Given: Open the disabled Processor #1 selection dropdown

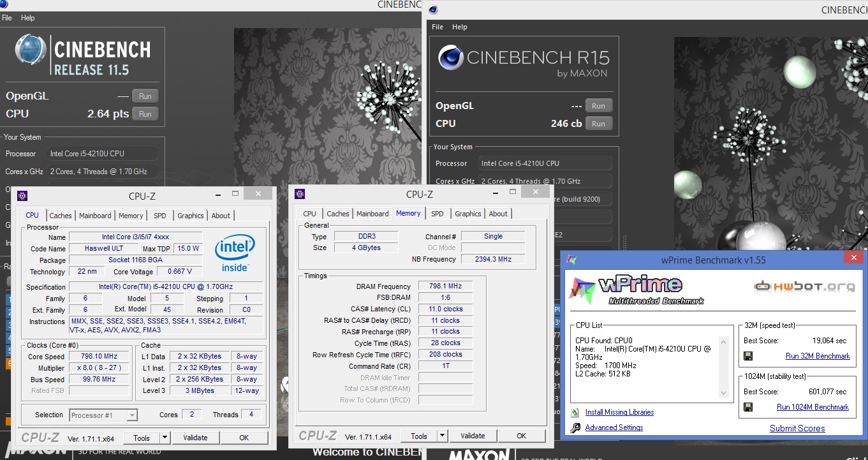Looking at the screenshot, I should pos(103,415).
